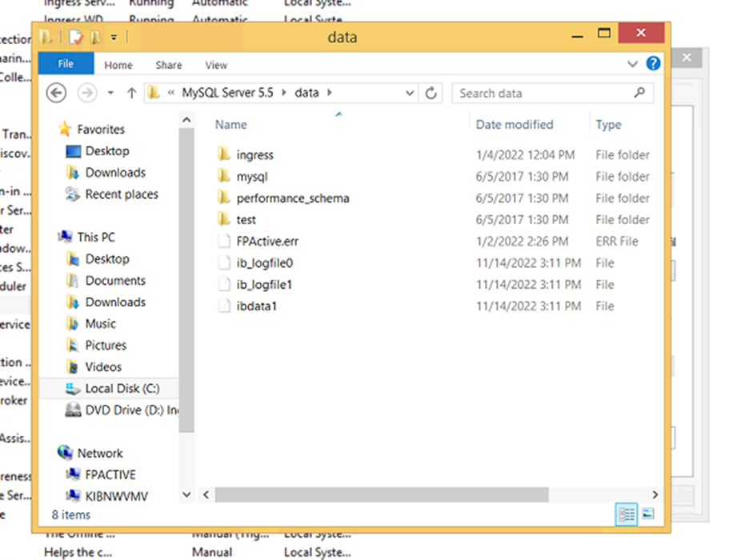Viewport: 733px width, 560px height.
Task: Open Explorer Help question mark
Action: pos(653,63)
